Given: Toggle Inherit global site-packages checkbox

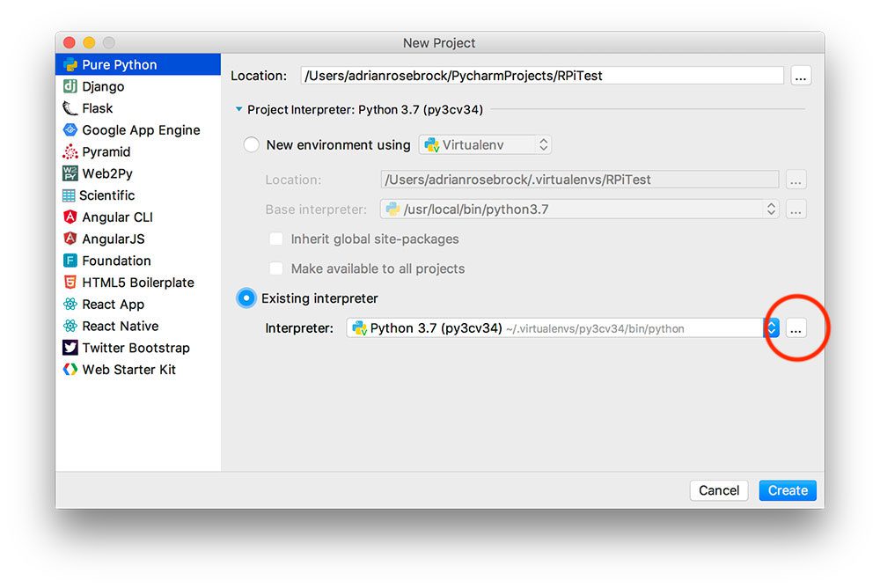Looking at the screenshot, I should 276,239.
